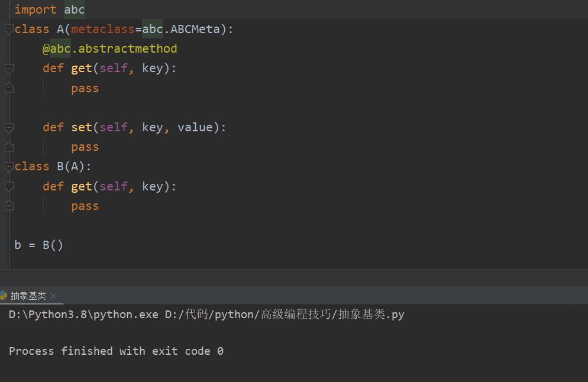Click the b = B() instantiation line
The width and height of the screenshot is (588, 382).
click(38, 244)
